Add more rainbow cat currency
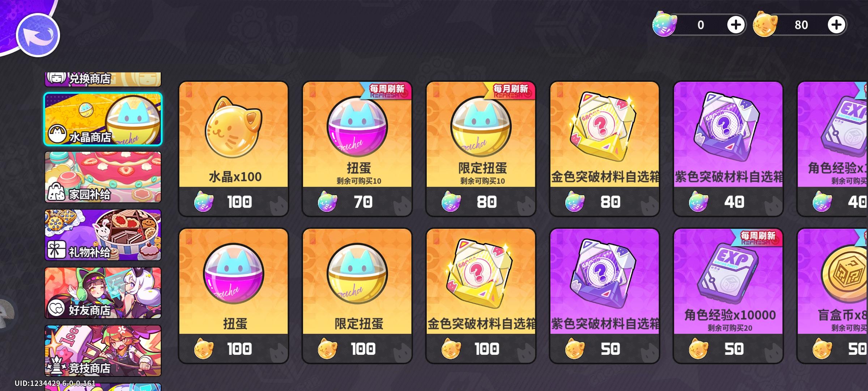868x391 pixels. click(x=736, y=25)
